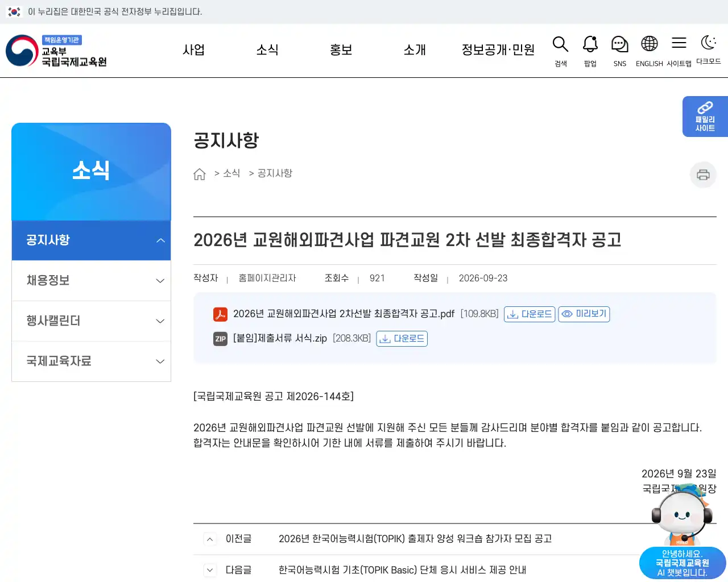728x582 pixels.
Task: Go to the home breadcrumb icon
Action: [200, 174]
